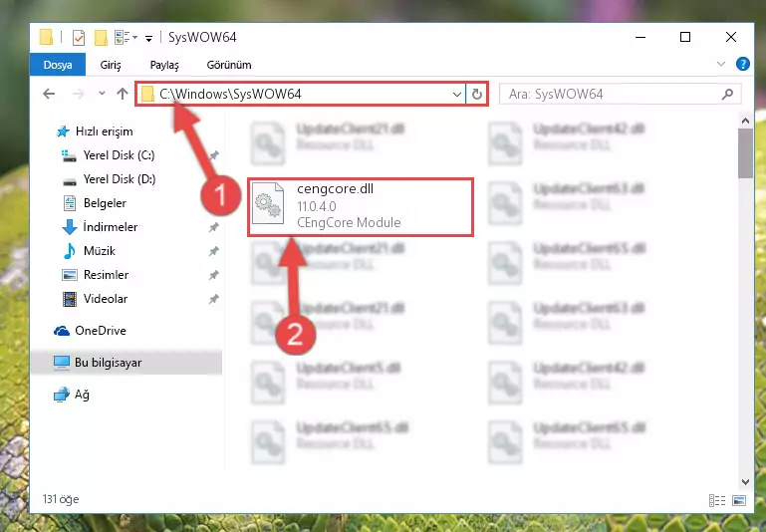
Task: Click the pin icon beside Müzik
Action: click(213, 252)
